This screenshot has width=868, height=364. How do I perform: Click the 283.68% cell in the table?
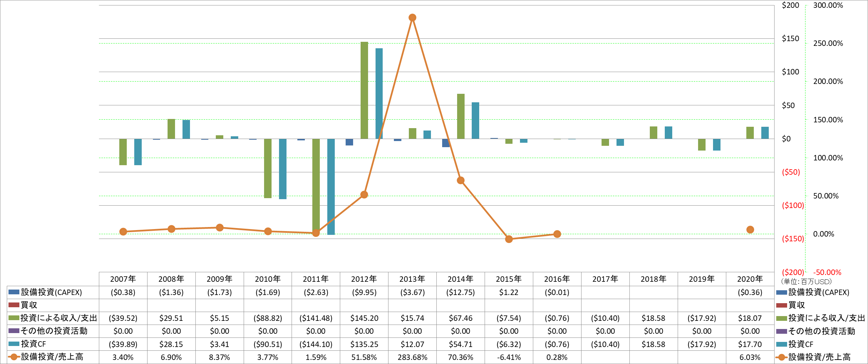(x=412, y=357)
